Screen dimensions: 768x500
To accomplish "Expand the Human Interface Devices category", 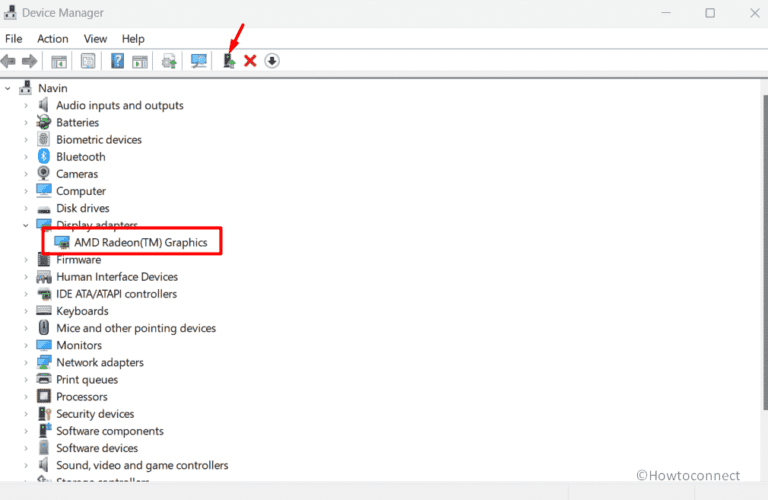I will pos(26,277).
